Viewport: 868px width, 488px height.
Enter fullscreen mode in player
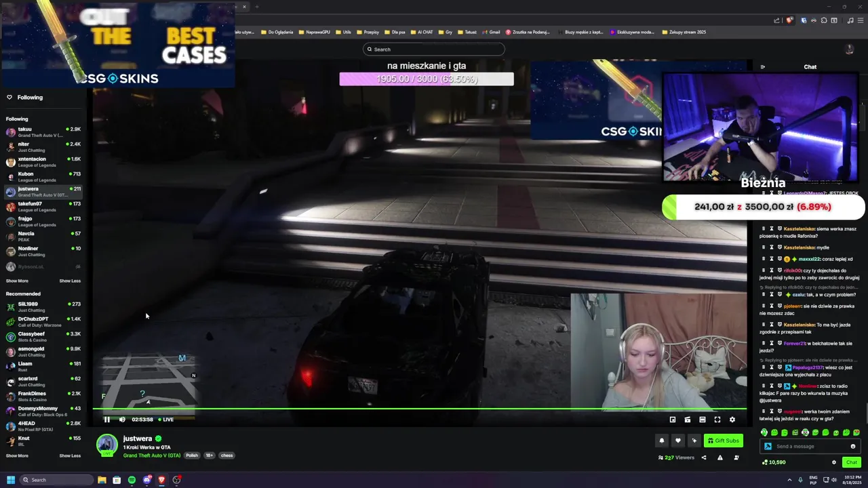click(717, 420)
